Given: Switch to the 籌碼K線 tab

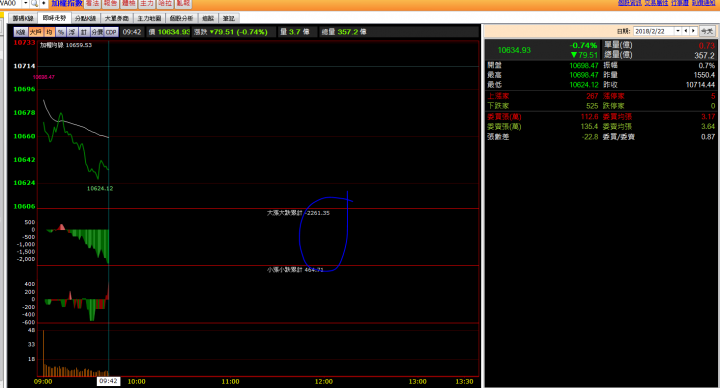Looking at the screenshot, I should pos(23,18).
